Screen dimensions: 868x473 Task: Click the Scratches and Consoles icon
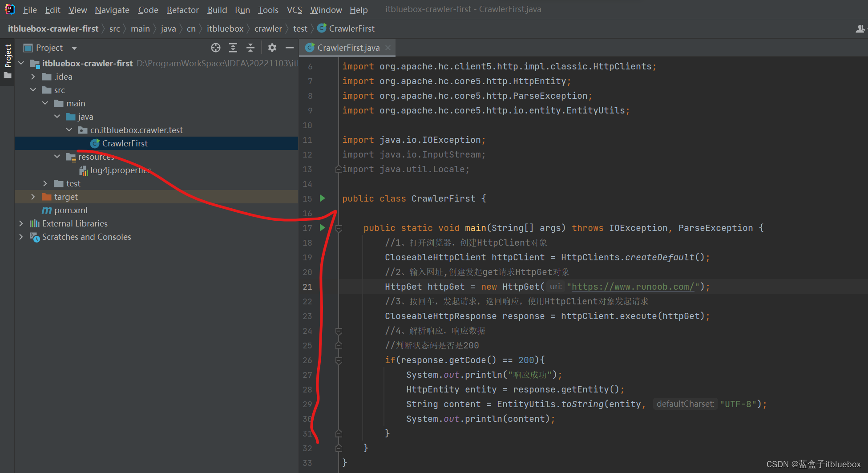35,237
